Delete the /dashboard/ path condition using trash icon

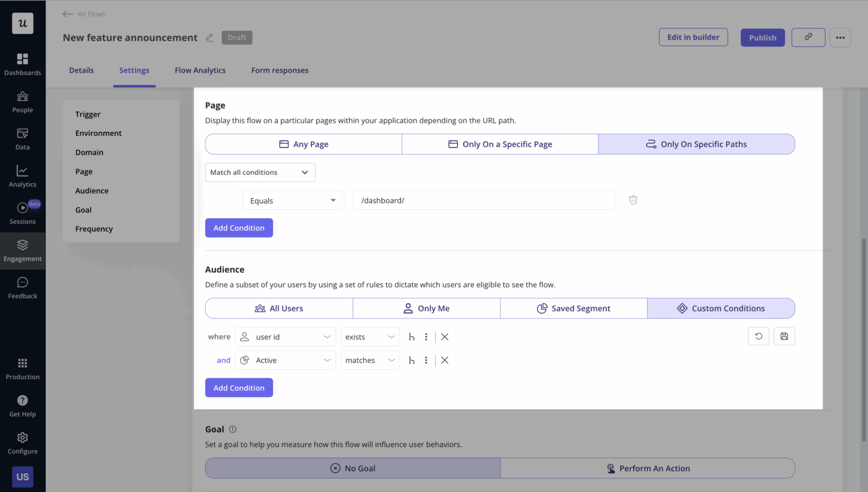coord(633,200)
